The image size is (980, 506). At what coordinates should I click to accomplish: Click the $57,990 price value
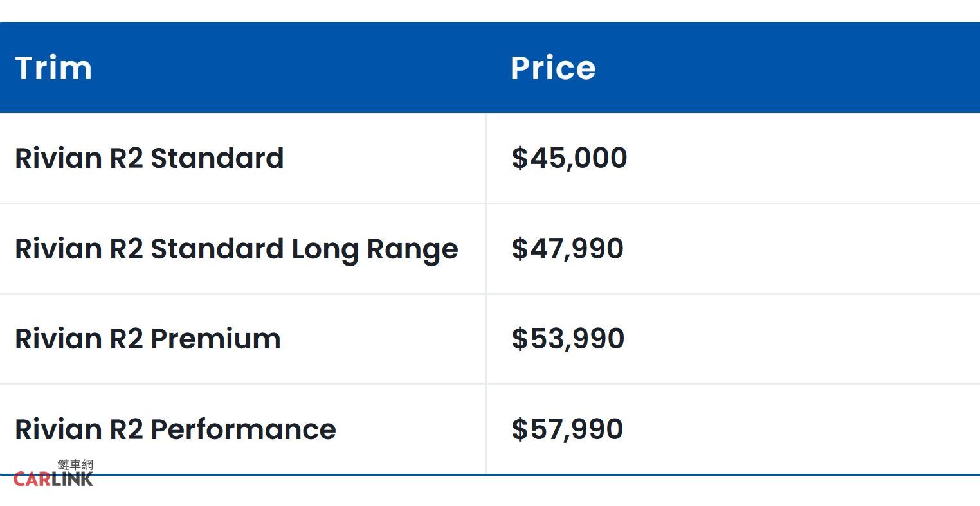567,429
